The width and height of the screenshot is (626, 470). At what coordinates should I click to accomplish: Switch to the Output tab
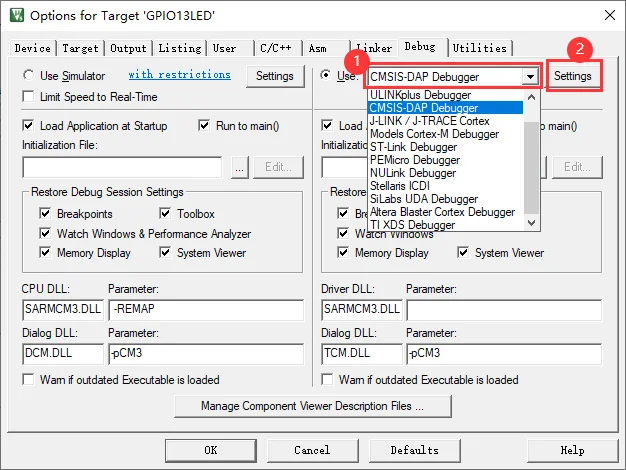(x=128, y=48)
